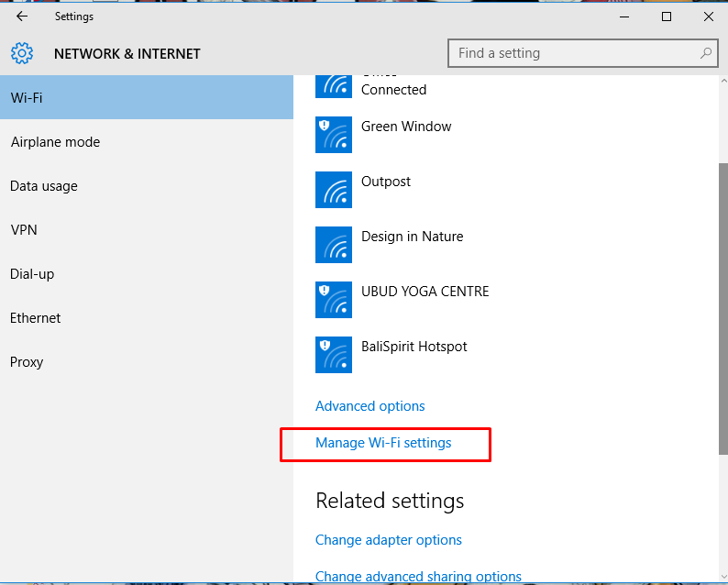Screen dimensions: 728x585
Task: Click the Design in Nature Wi-Fi icon
Action: [334, 245]
